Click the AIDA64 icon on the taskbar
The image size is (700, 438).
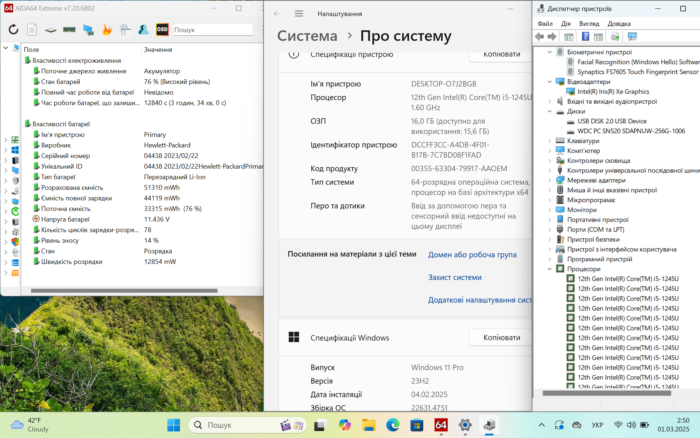click(441, 425)
